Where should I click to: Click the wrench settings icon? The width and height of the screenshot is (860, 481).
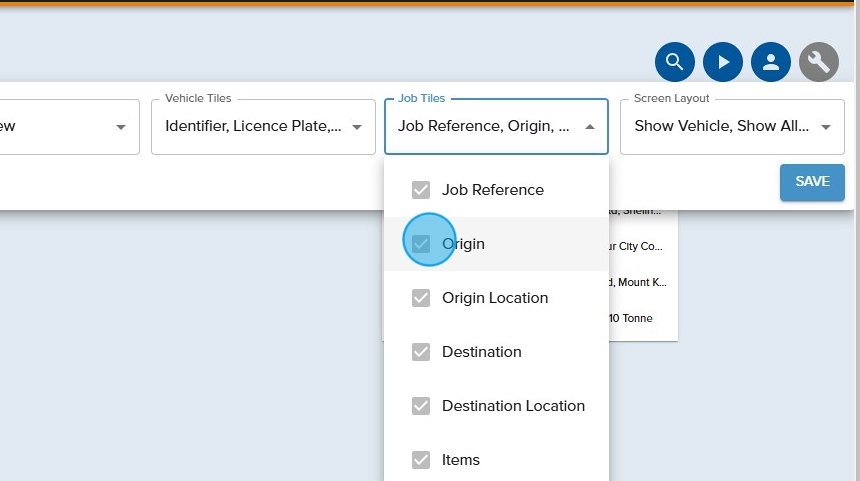pyautogui.click(x=819, y=62)
